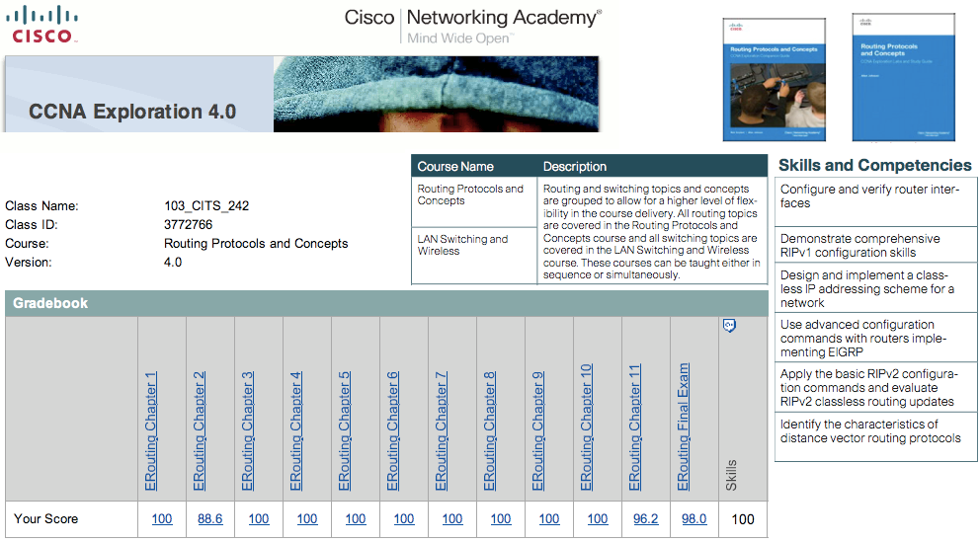980x543 pixels.
Task: Open the Routing Protocols companion guide book cover
Action: pyautogui.click(x=775, y=79)
